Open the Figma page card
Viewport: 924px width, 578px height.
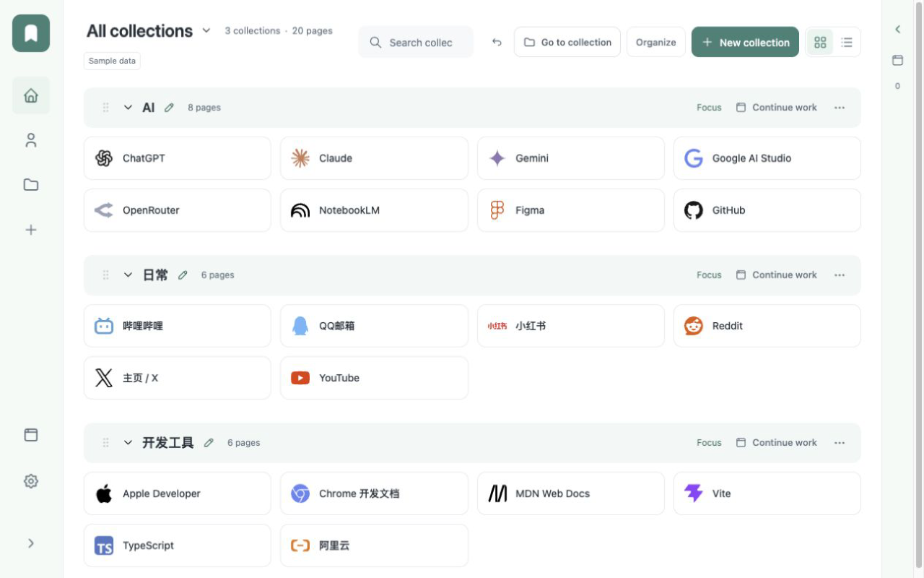click(571, 210)
